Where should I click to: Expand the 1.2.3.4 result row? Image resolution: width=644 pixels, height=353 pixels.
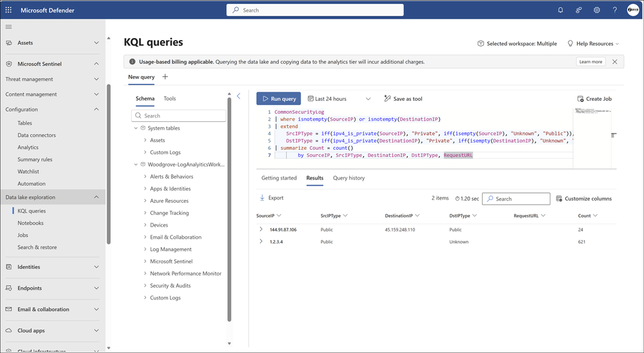point(261,241)
